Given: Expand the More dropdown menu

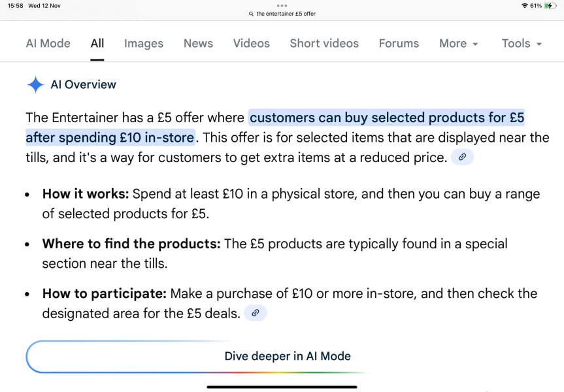Looking at the screenshot, I should pos(459,44).
